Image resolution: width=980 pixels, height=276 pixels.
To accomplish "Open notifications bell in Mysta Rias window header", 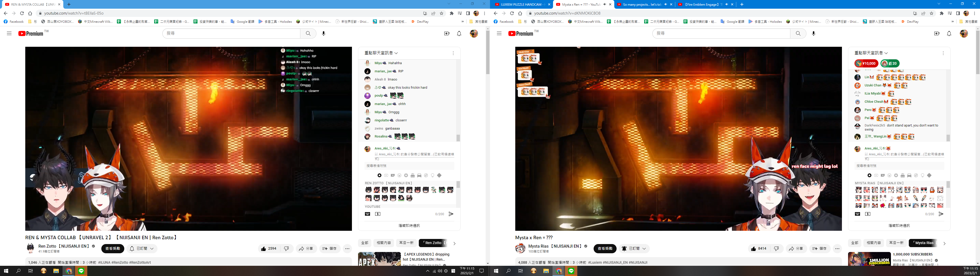I will coord(949,33).
